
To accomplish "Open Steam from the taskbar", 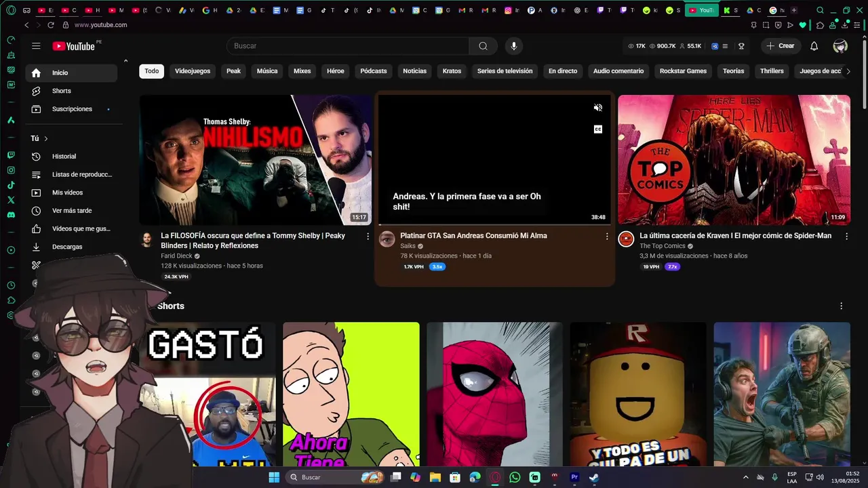I will (x=594, y=477).
